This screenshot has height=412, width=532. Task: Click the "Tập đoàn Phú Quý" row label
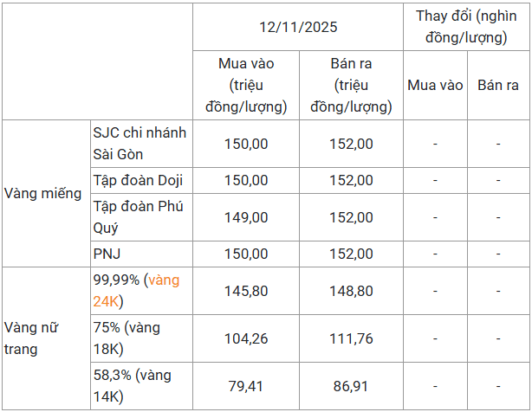(139, 217)
